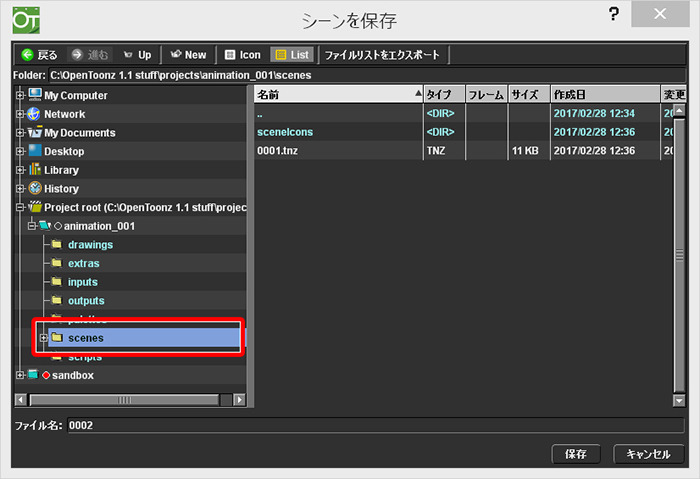Expand the My Computer tree node

(x=20, y=95)
